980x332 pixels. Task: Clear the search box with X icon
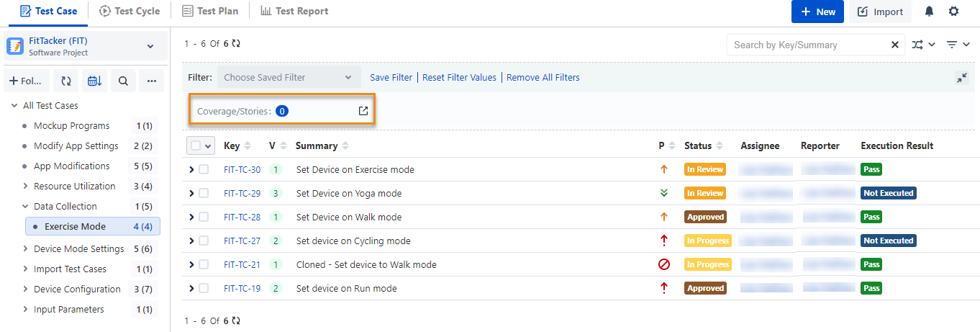point(895,45)
